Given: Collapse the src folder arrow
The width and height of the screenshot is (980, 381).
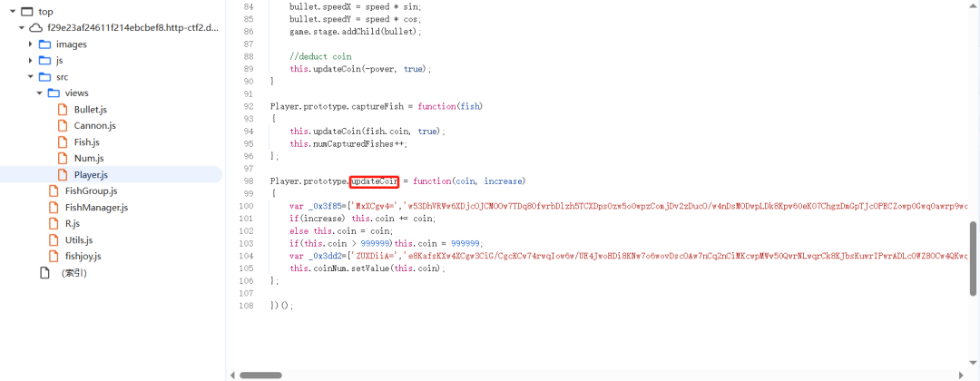Looking at the screenshot, I should coord(30,77).
